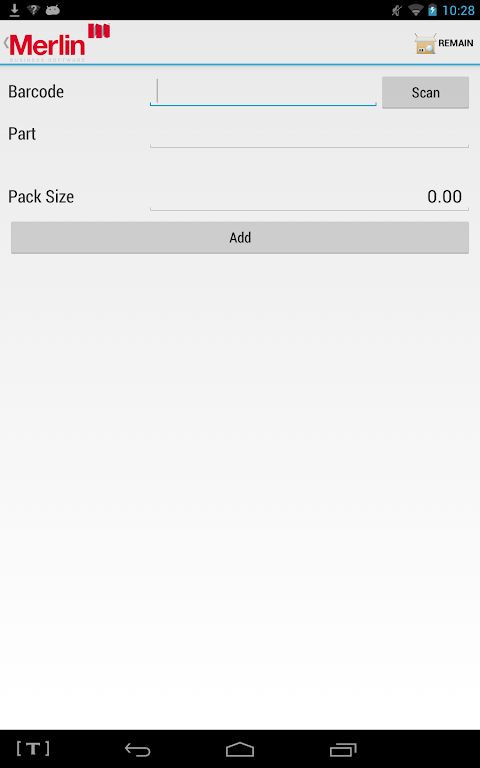
Task: Tap the 10:28 clock
Action: point(458,10)
